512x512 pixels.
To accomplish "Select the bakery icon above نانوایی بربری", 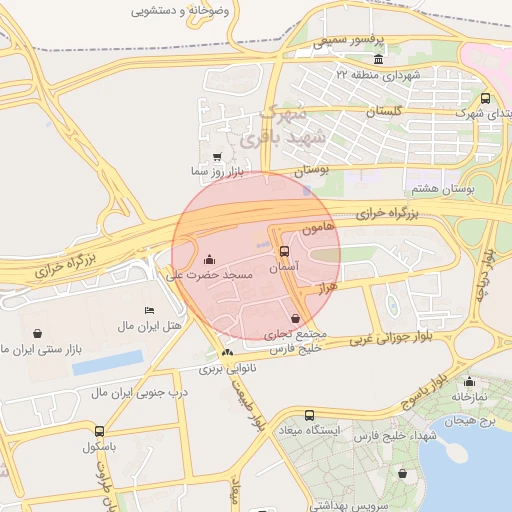I will pyautogui.click(x=227, y=353).
